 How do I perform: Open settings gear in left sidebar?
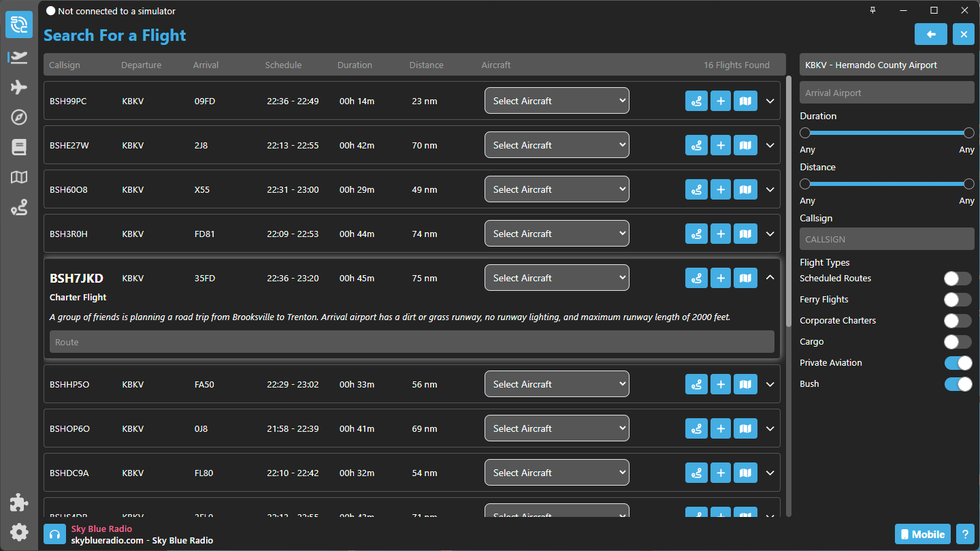(x=19, y=532)
